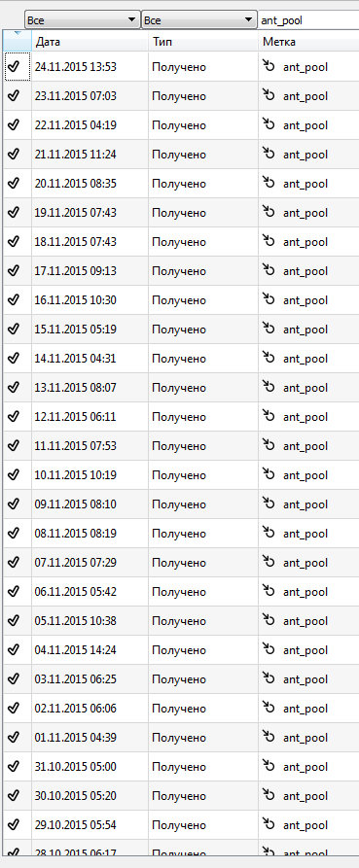Click received arrow icon on 23.11.2015 row
359x868 pixels.
pos(269,96)
